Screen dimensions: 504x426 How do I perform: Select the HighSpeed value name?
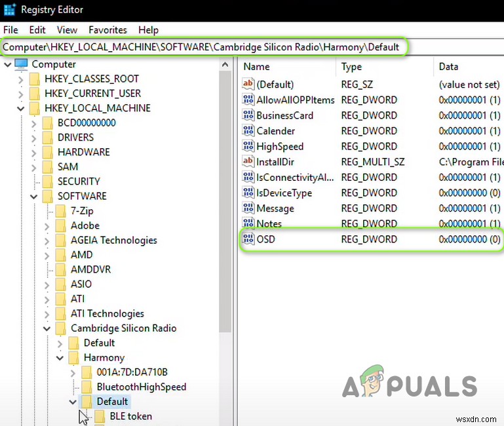[x=280, y=147]
